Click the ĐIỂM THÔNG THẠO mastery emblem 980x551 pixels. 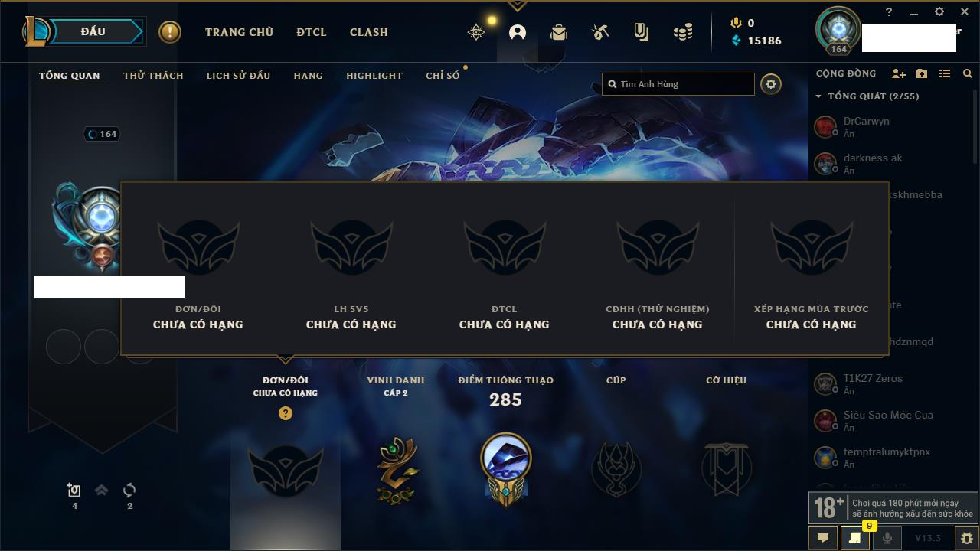[506, 468]
